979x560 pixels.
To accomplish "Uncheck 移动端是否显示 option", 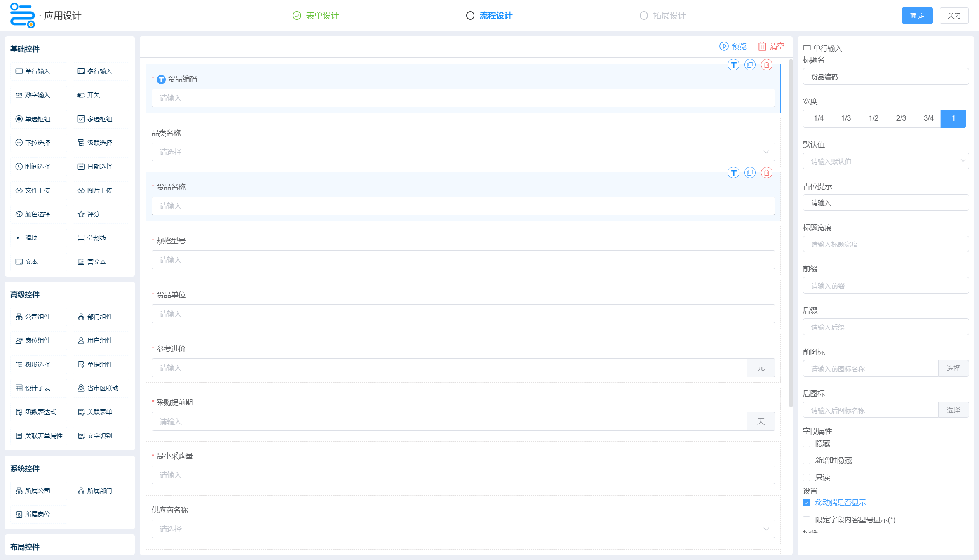I will point(807,503).
